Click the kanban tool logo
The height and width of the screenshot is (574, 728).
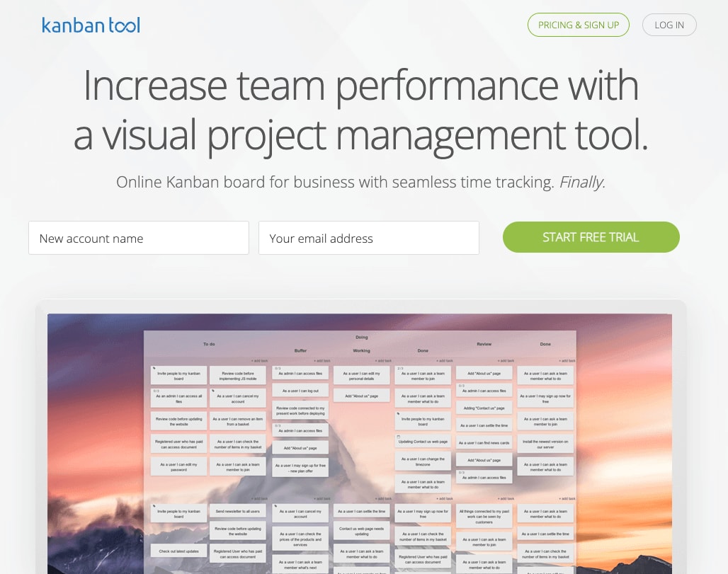coord(91,25)
